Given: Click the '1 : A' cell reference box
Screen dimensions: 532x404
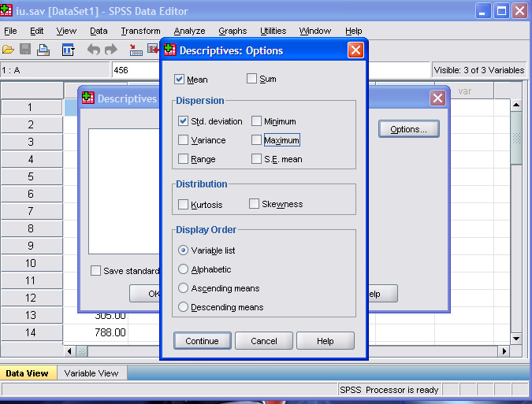Looking at the screenshot, I should coord(55,70).
